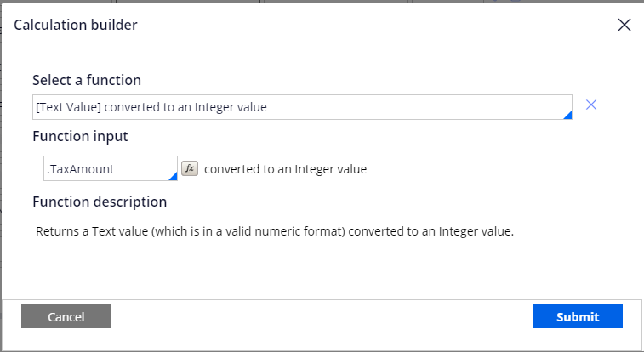644x352 pixels.
Task: Click the Function input heading
Action: [80, 136]
